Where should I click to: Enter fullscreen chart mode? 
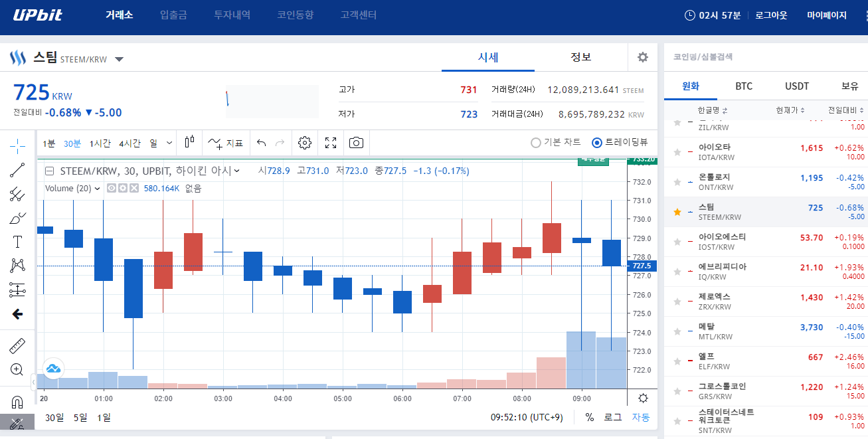click(x=331, y=143)
